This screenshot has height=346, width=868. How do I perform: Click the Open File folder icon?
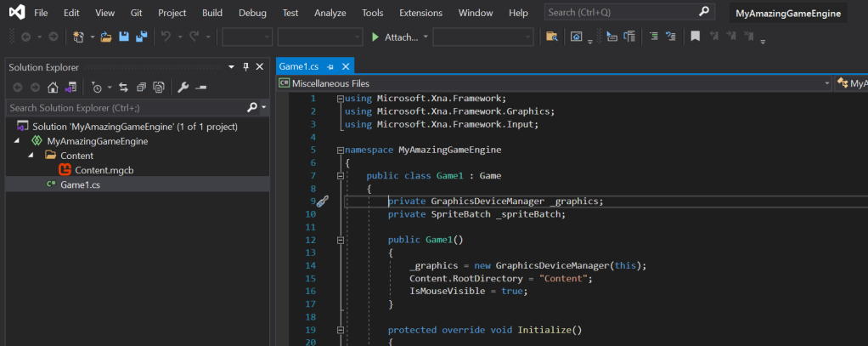pos(105,37)
